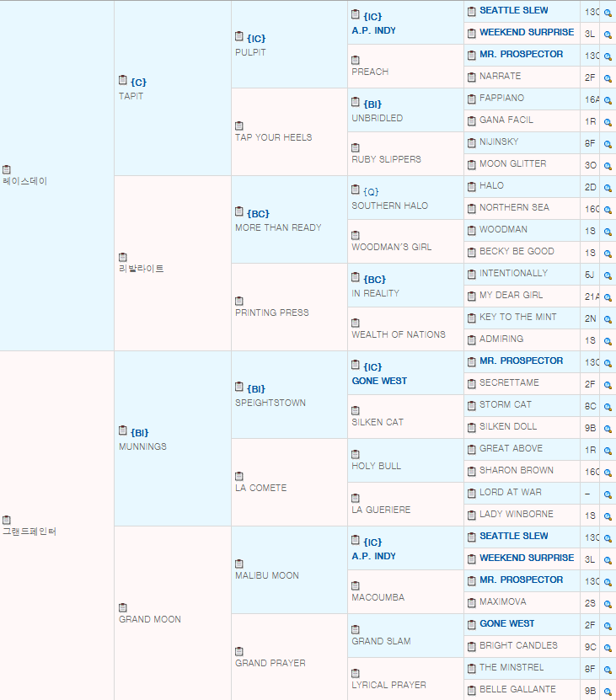Select the LADY WINBORNE cell text

click(x=517, y=514)
